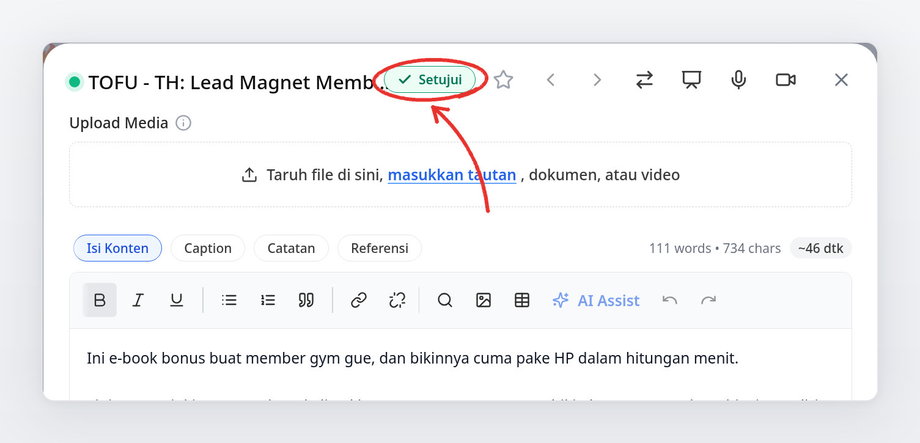The height and width of the screenshot is (443, 920).
Task: Insert a hyperlink
Action: (x=358, y=300)
